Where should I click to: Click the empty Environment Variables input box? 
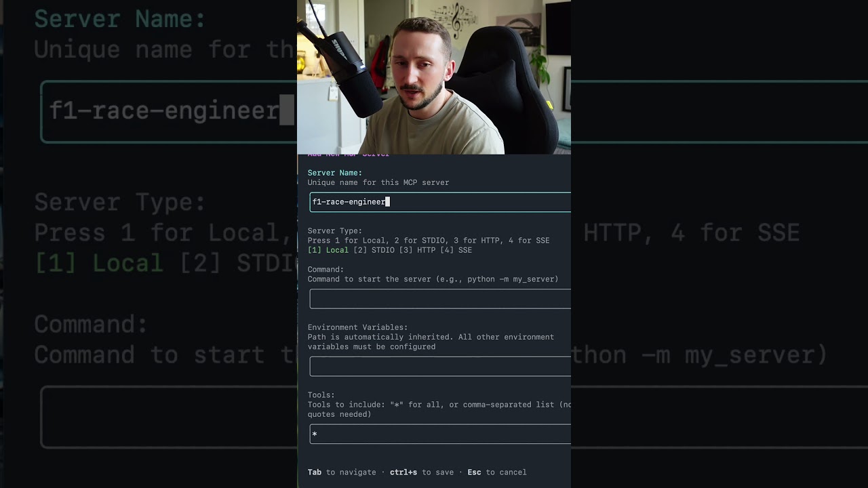point(439,367)
